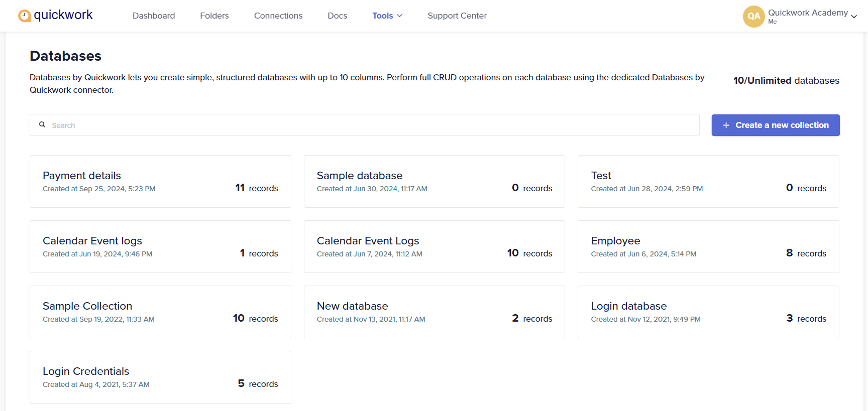
Task: Open the Sample Collection database card
Action: point(160,312)
